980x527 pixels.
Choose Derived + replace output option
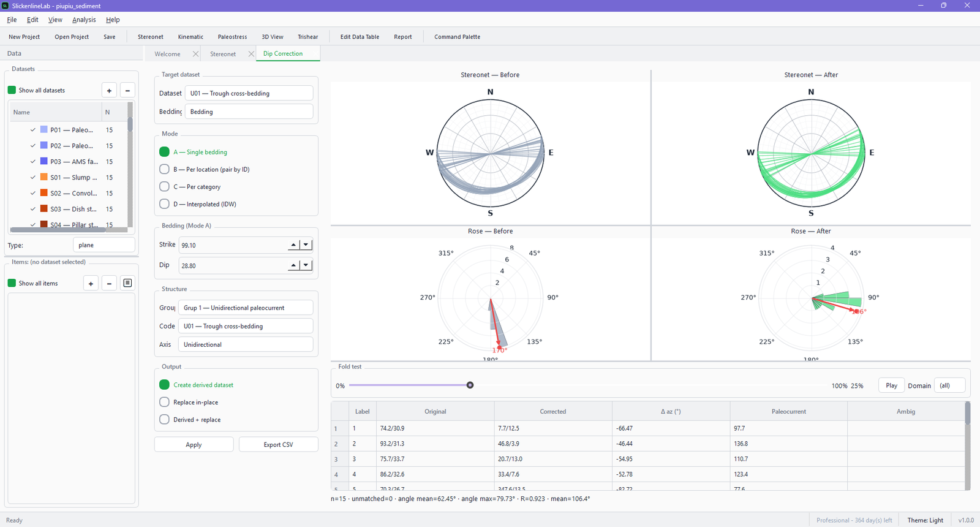coord(164,420)
